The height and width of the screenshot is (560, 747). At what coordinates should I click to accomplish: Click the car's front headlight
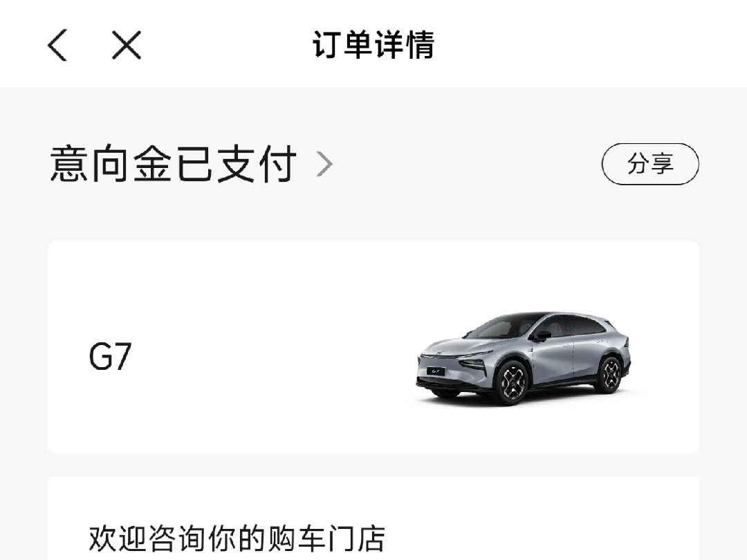click(473, 364)
